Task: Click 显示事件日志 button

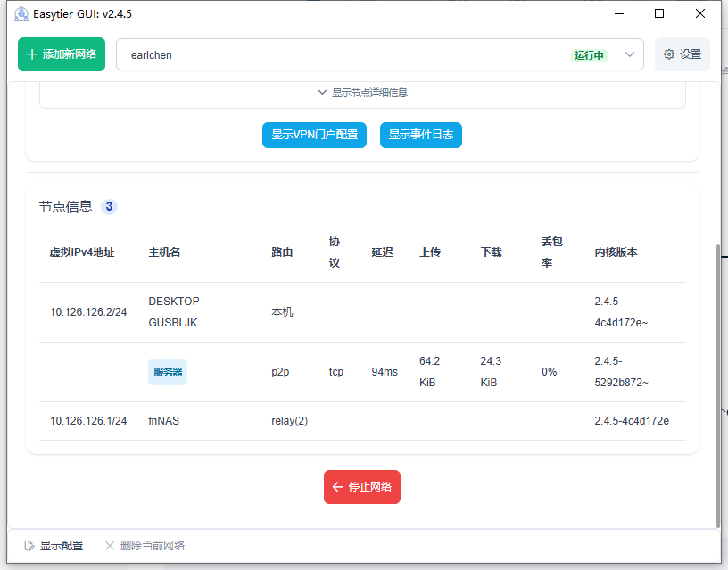Action: click(420, 135)
